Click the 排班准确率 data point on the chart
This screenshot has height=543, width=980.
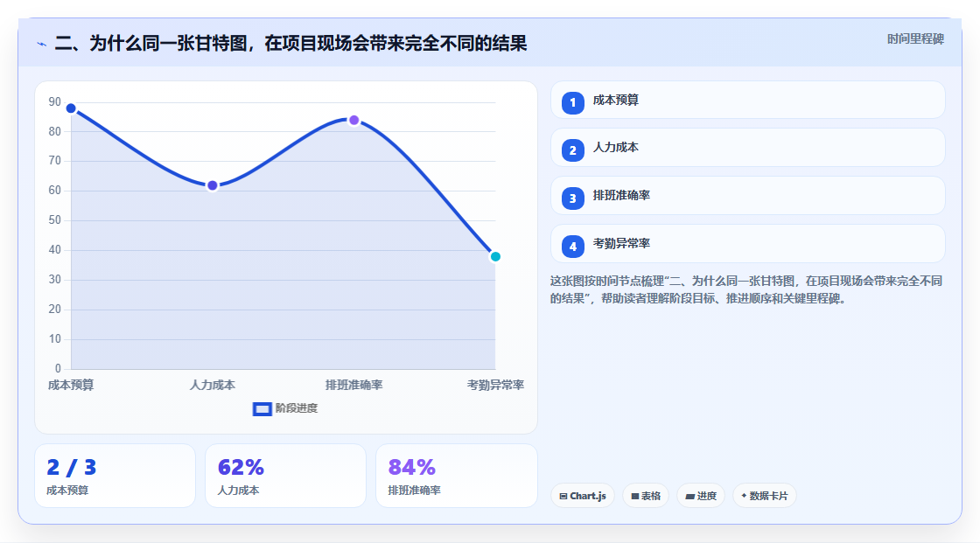coord(353,120)
